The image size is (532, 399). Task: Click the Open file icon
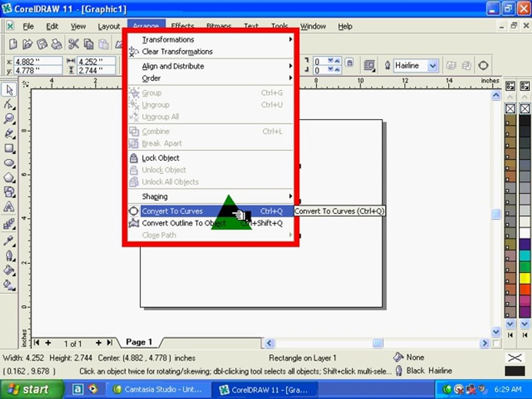click(x=27, y=44)
